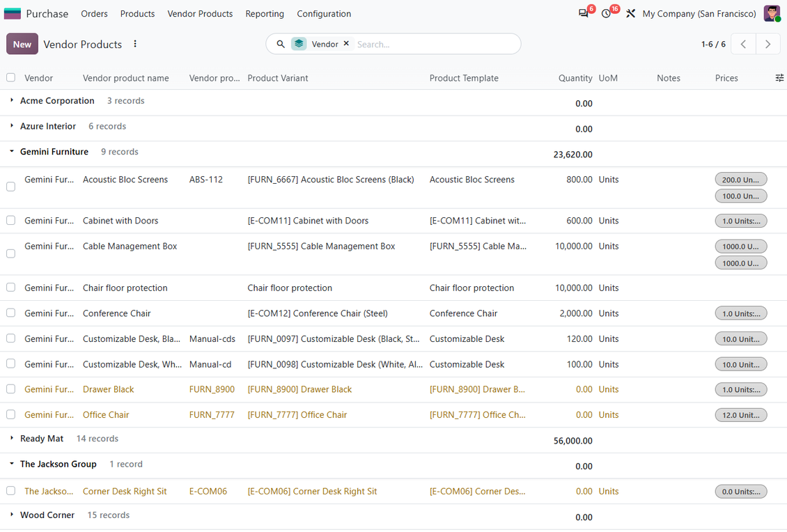This screenshot has height=532, width=787.
Task: Select the Office Chair row checkbox
Action: [x=10, y=414]
